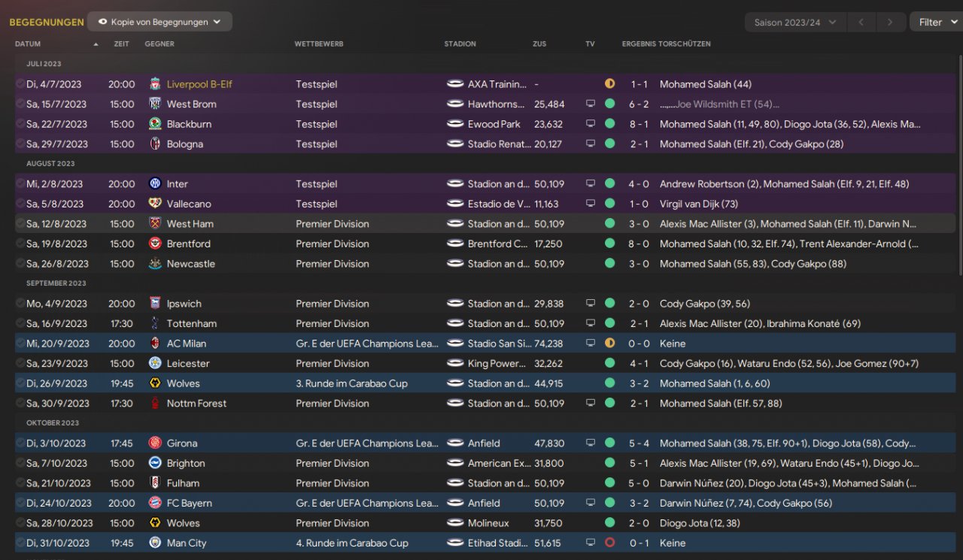The width and height of the screenshot is (963, 560).
Task: Click the TV icon on the West Brom row
Action: click(591, 104)
